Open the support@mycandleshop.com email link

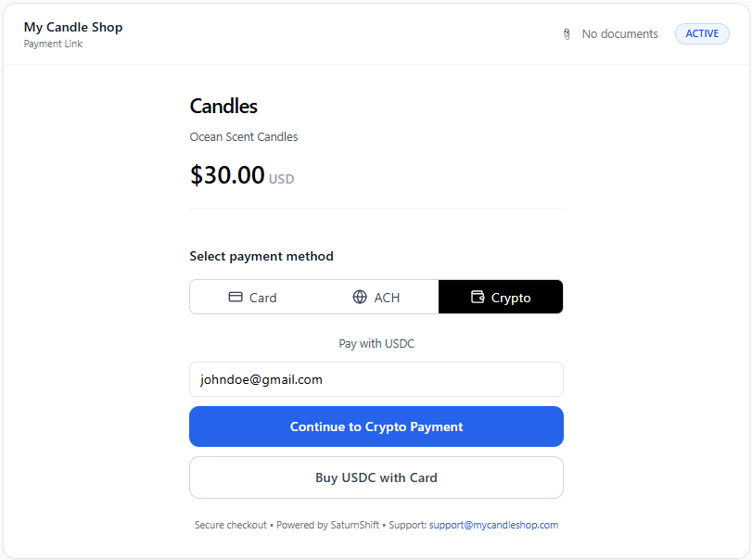click(493, 525)
